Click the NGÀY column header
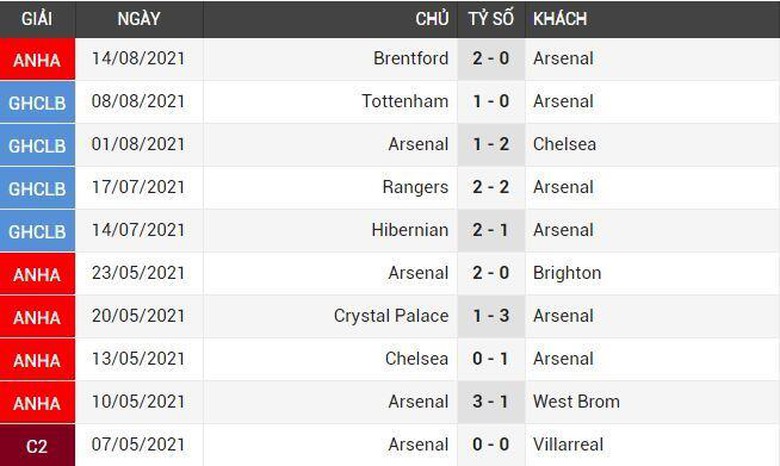Image resolution: width=780 pixels, height=466 pixels. (138, 19)
